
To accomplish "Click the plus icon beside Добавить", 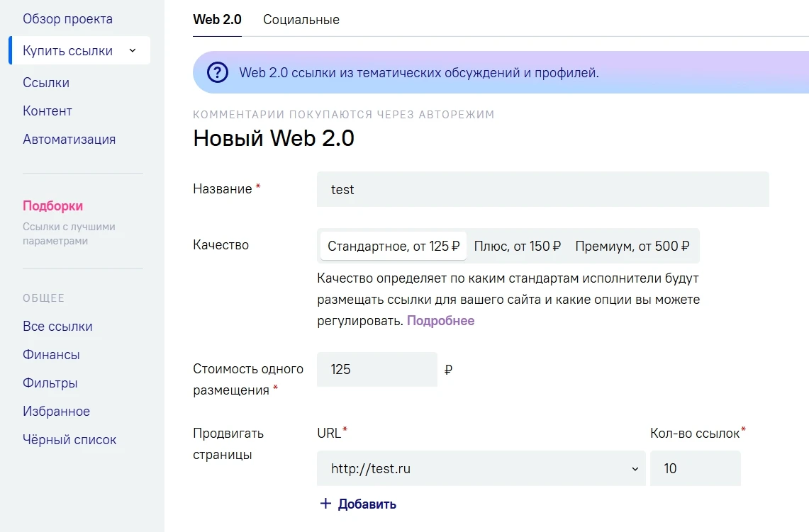I will [325, 504].
